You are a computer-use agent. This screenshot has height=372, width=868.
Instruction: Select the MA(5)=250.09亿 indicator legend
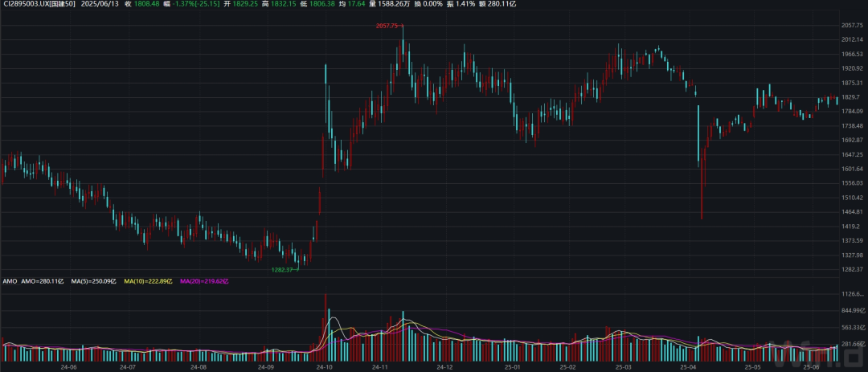94,282
